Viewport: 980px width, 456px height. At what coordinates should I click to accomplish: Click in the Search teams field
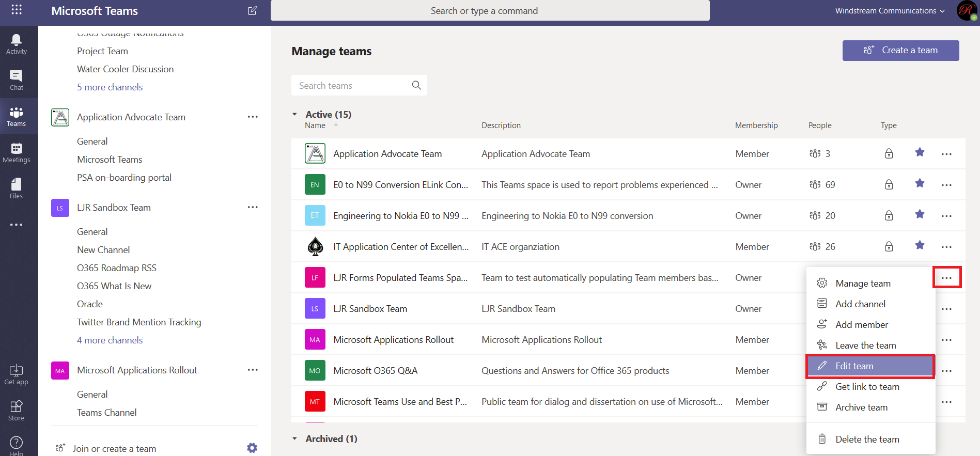pyautogui.click(x=359, y=85)
